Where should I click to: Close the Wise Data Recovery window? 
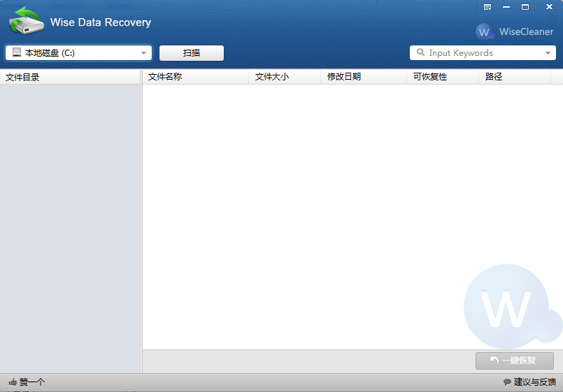(x=549, y=7)
